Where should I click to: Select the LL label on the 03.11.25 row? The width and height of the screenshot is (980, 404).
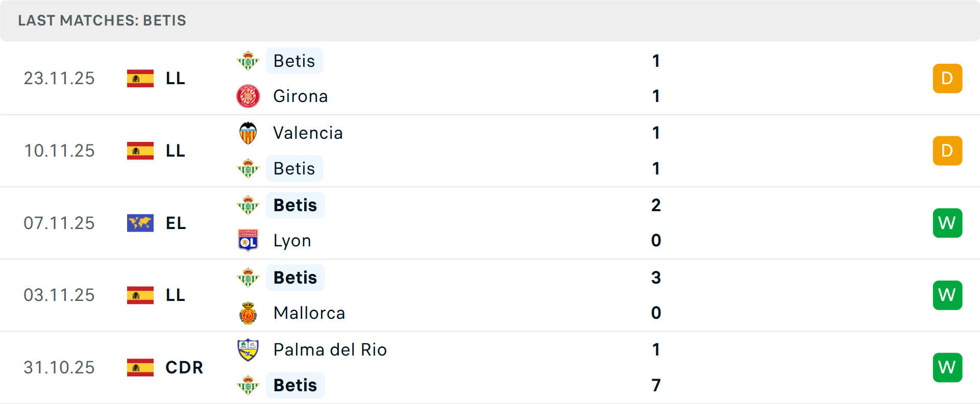pyautogui.click(x=175, y=295)
